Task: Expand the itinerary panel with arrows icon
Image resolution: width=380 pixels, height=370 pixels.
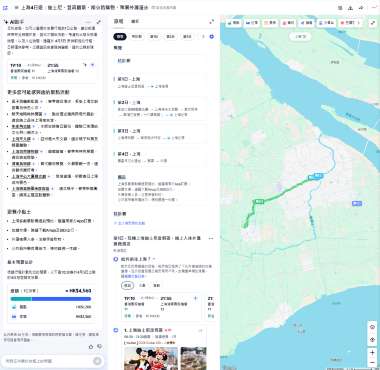Action: click(211, 22)
